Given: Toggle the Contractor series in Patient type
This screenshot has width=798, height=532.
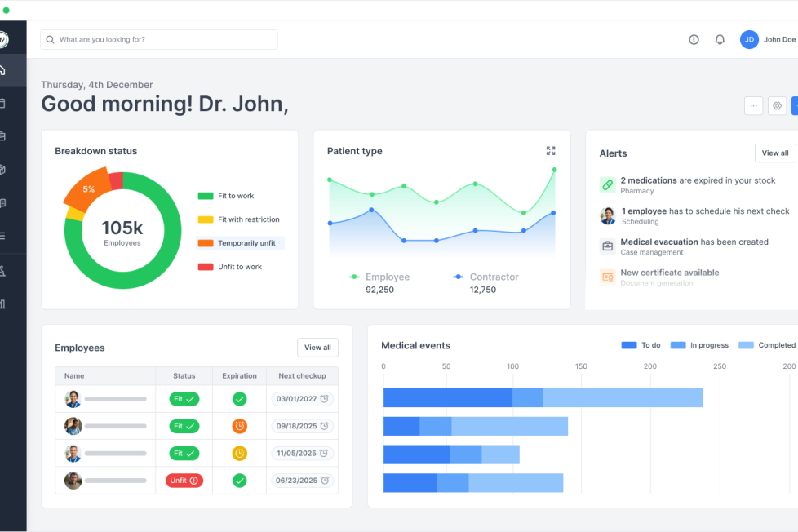Looking at the screenshot, I should [x=485, y=277].
